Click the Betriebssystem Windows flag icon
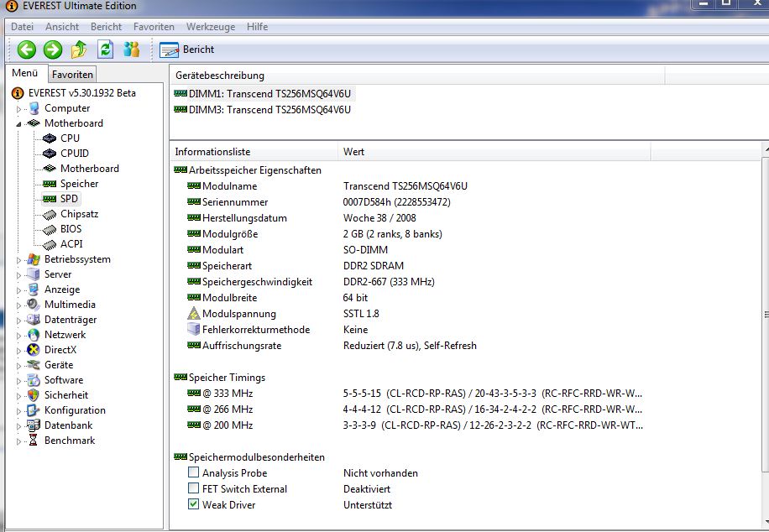 click(x=34, y=259)
